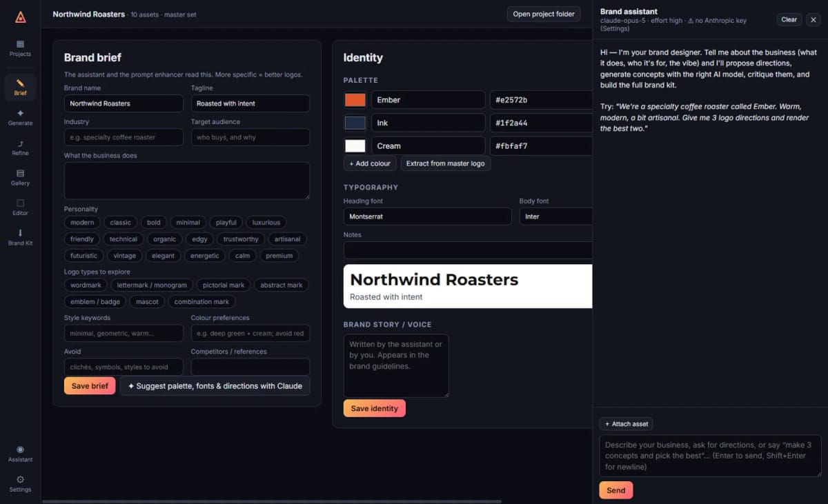Select the mascot logo type chip
The height and width of the screenshot is (504, 828).
coord(147,302)
